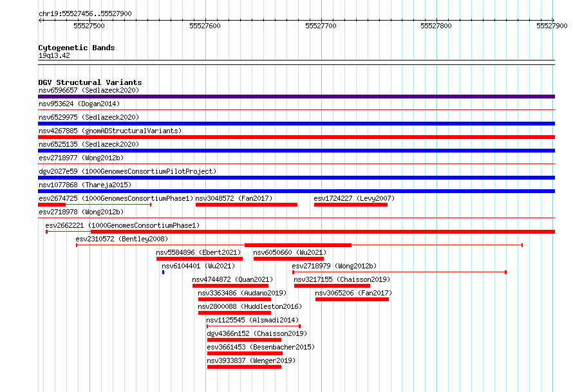This screenshot has height=392, width=573.
Task: Select the red nsv3065206 Fan2017 bar
Action: pos(352,299)
